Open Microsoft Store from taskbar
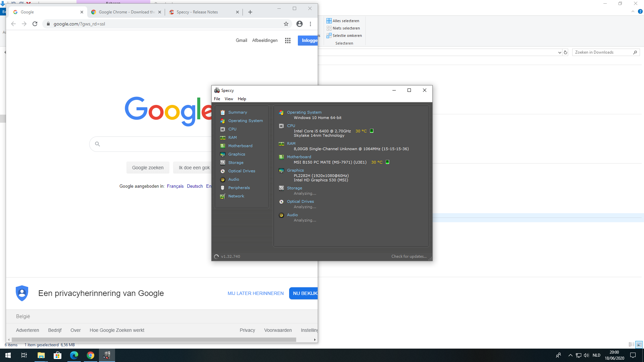This screenshot has width=644, height=362. [57, 355]
